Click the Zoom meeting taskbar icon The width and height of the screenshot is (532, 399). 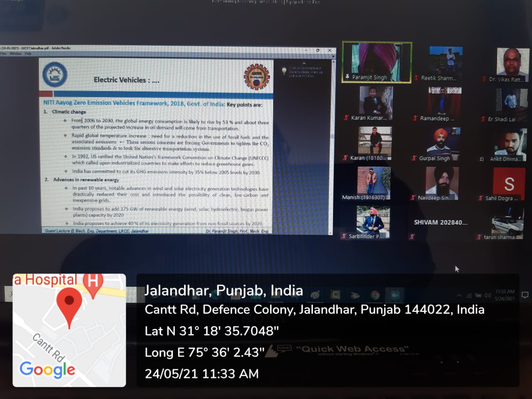(x=394, y=295)
